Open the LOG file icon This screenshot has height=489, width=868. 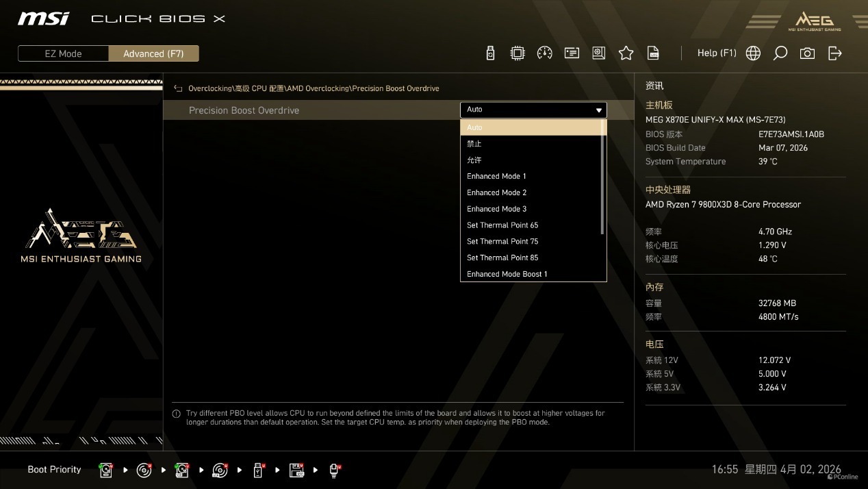point(653,53)
